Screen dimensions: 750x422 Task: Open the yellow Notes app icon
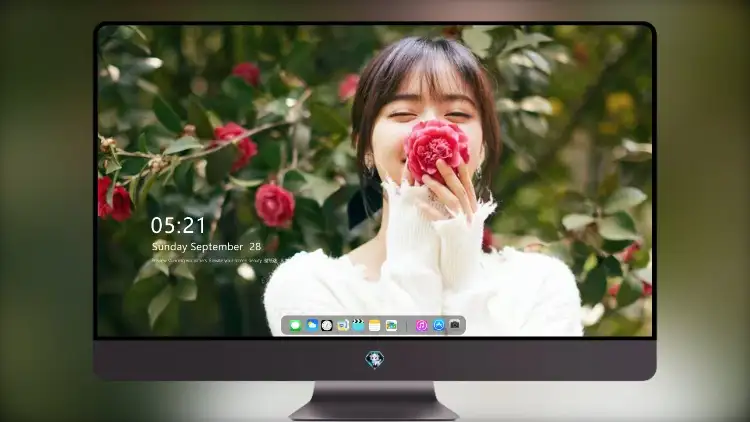(x=375, y=325)
